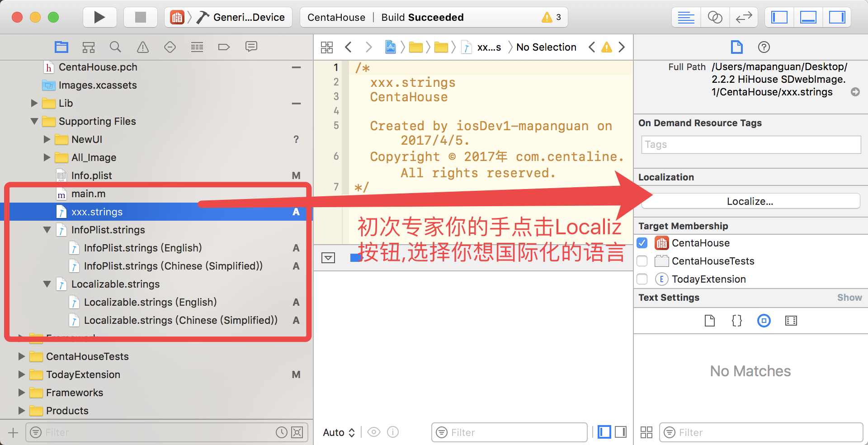Viewport: 868px width, 445px height.
Task: Focus the On Demand Resource Tags field
Action: (x=751, y=145)
